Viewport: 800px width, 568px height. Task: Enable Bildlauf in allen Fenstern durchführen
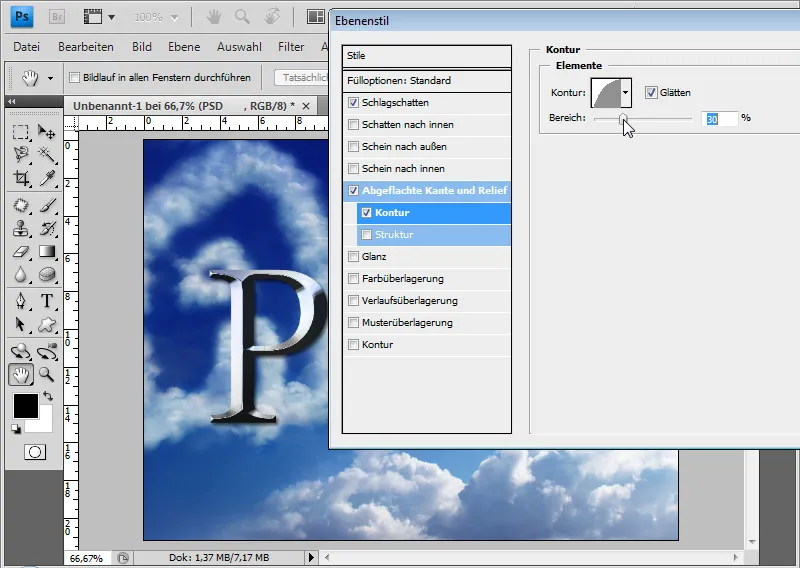pyautogui.click(x=74, y=78)
